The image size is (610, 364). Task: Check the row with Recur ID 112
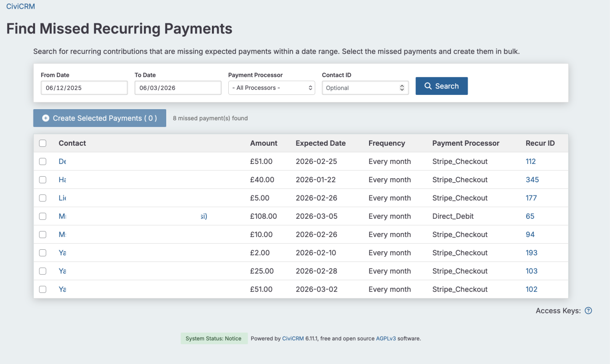click(43, 161)
